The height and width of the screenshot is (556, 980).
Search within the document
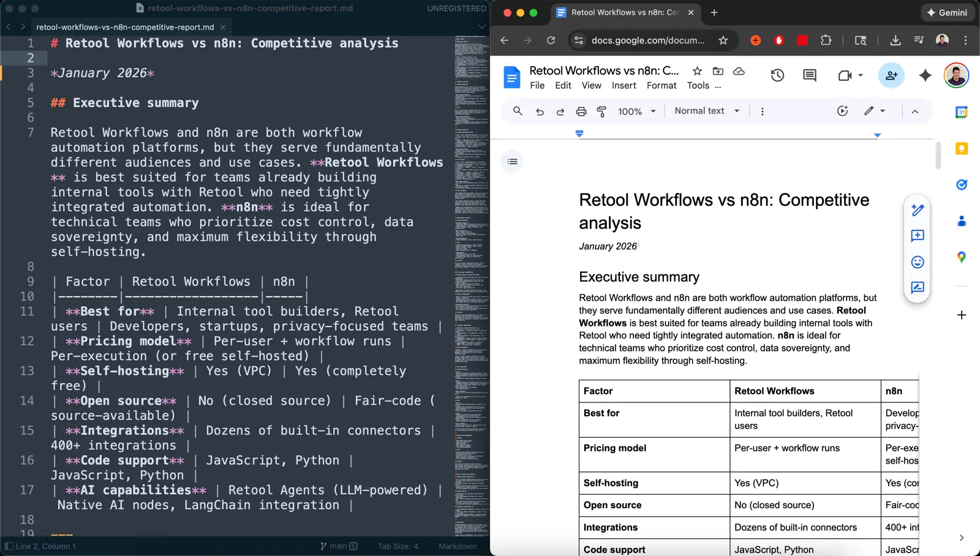(518, 111)
